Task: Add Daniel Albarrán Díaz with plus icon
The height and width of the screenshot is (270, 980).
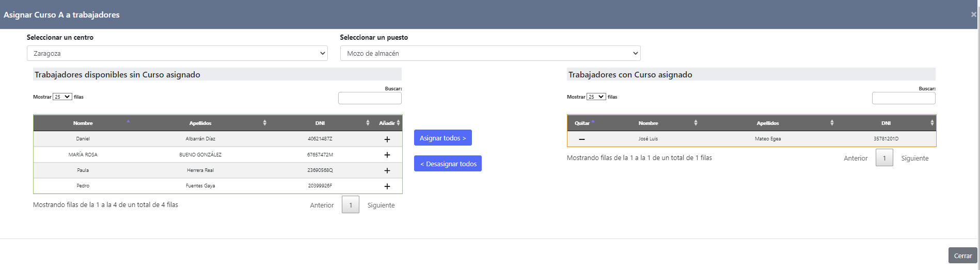Action: click(x=387, y=139)
